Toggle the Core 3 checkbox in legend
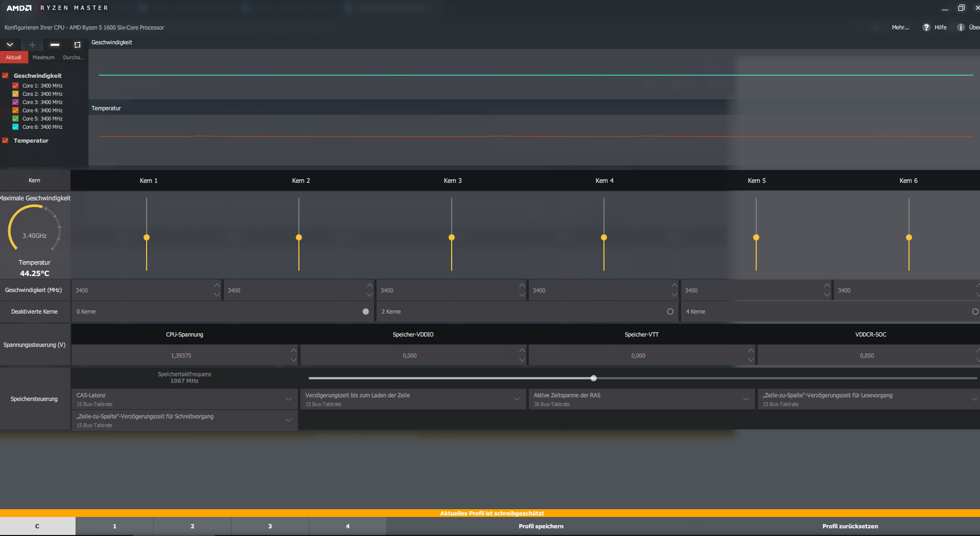Viewport: 980px width, 536px height. (x=15, y=102)
